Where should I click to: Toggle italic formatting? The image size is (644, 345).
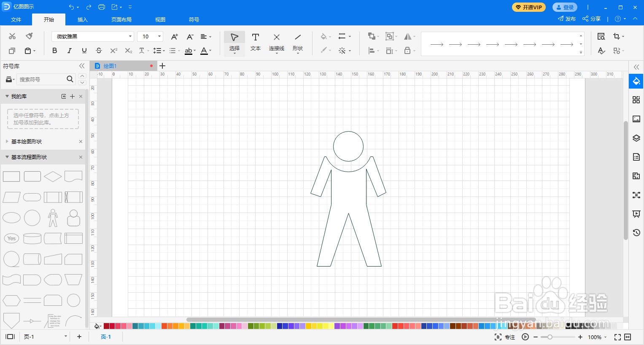click(x=69, y=51)
